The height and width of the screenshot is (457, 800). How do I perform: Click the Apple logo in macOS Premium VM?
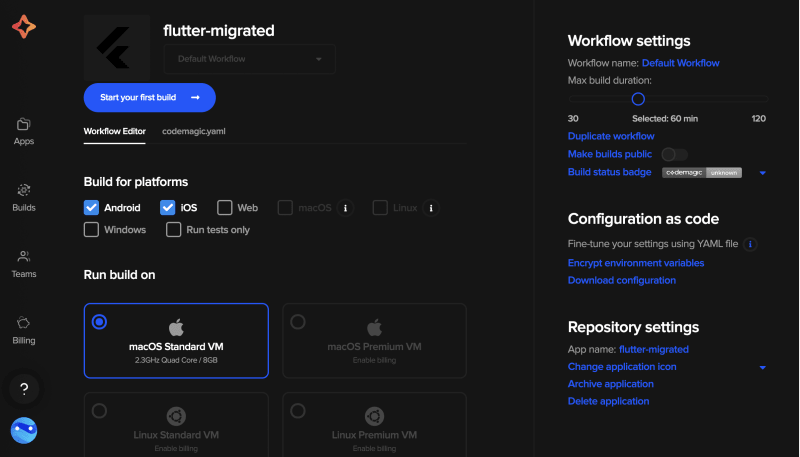pos(374,327)
